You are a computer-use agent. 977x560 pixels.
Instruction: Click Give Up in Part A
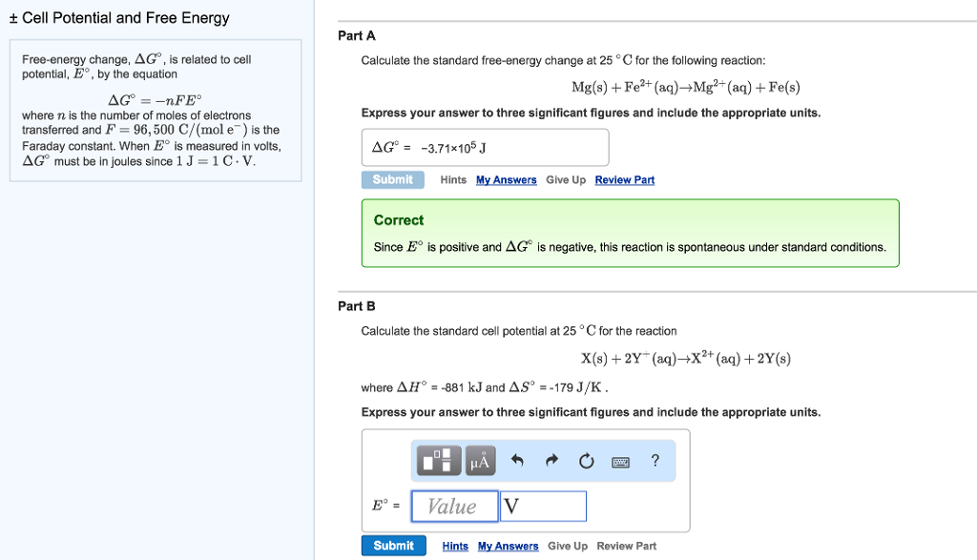pyautogui.click(x=565, y=179)
